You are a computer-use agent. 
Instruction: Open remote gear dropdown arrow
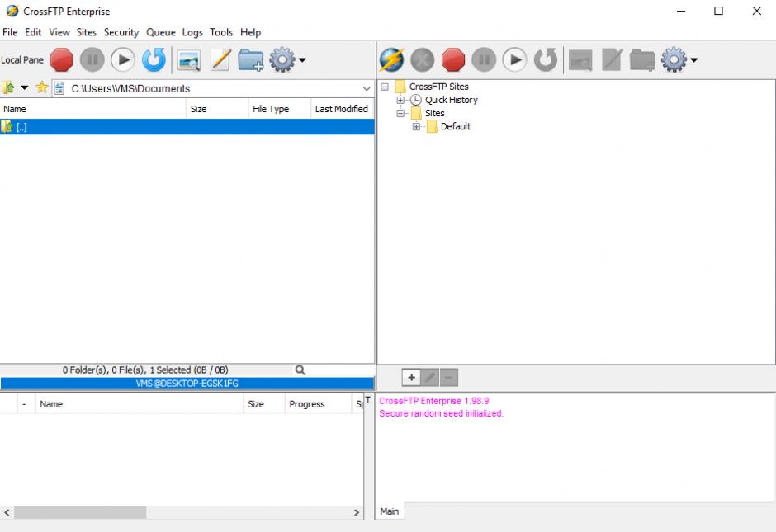[x=693, y=60]
